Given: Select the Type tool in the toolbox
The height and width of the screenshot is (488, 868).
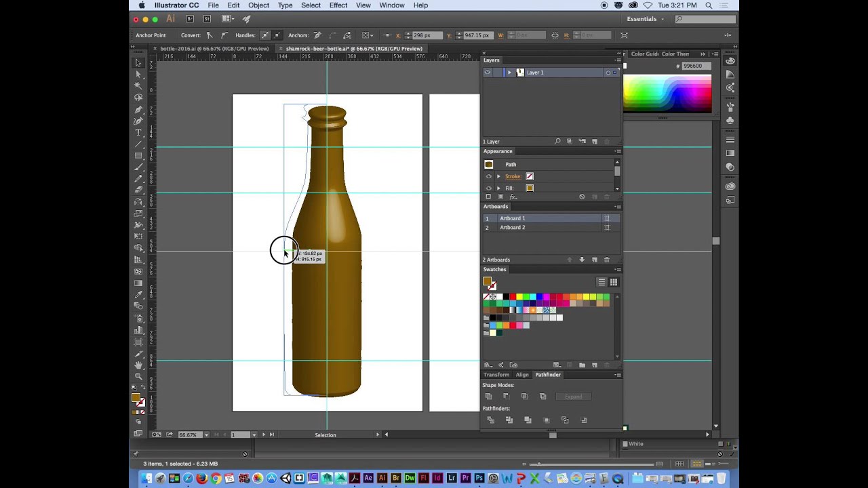Looking at the screenshot, I should tap(138, 132).
